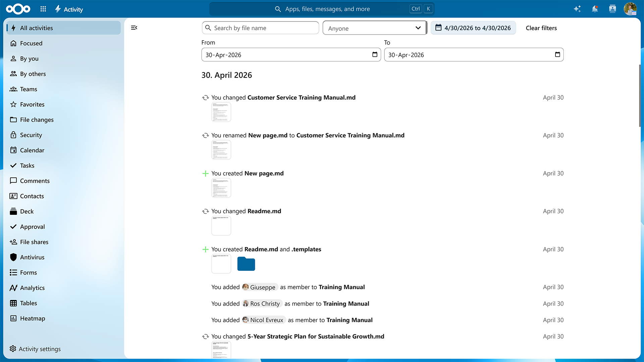Open the app launcher grid icon
This screenshot has height=362, width=644.
click(x=43, y=9)
